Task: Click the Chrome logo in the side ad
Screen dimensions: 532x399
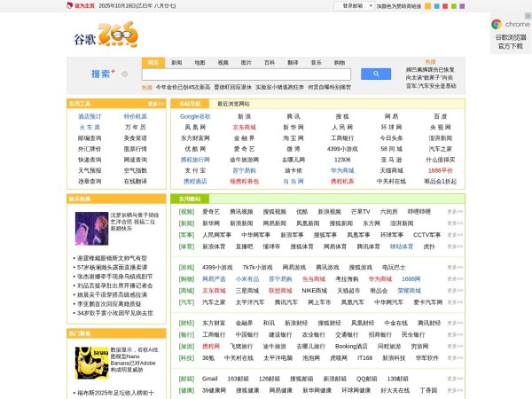Action: click(497, 24)
